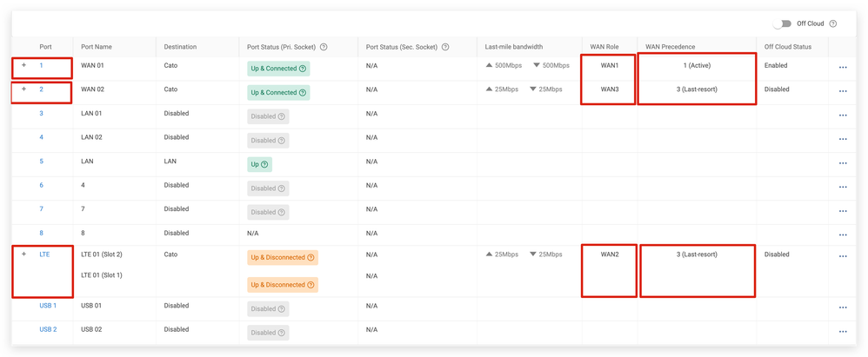This screenshot has height=357, width=868.
Task: Open the three-dot menu for port 5 LAN
Action: pos(842,163)
